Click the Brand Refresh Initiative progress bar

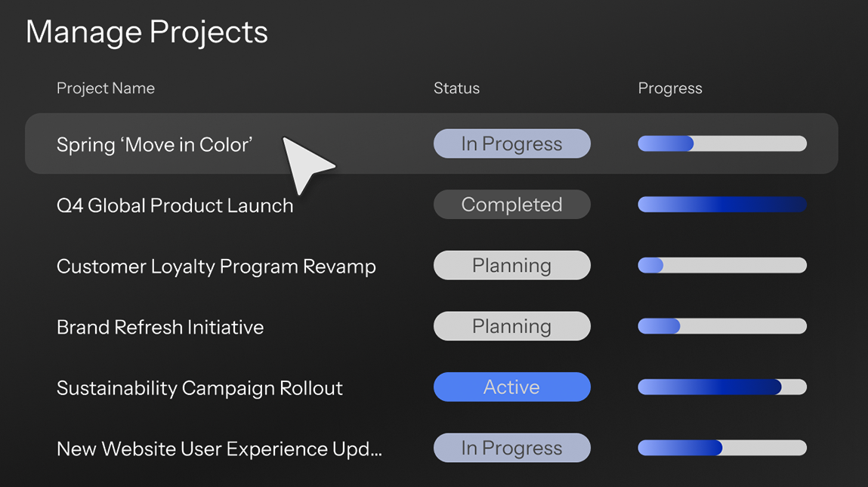click(x=722, y=326)
